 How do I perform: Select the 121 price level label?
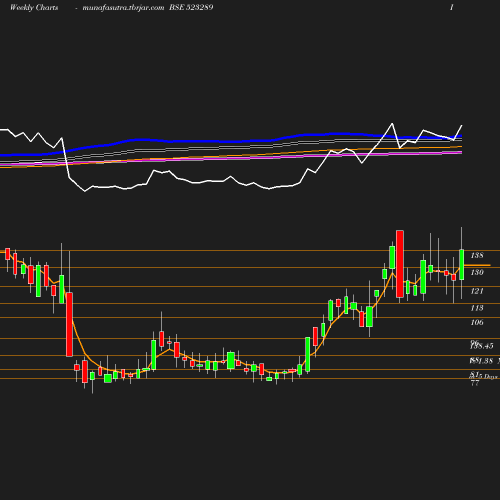(477, 291)
